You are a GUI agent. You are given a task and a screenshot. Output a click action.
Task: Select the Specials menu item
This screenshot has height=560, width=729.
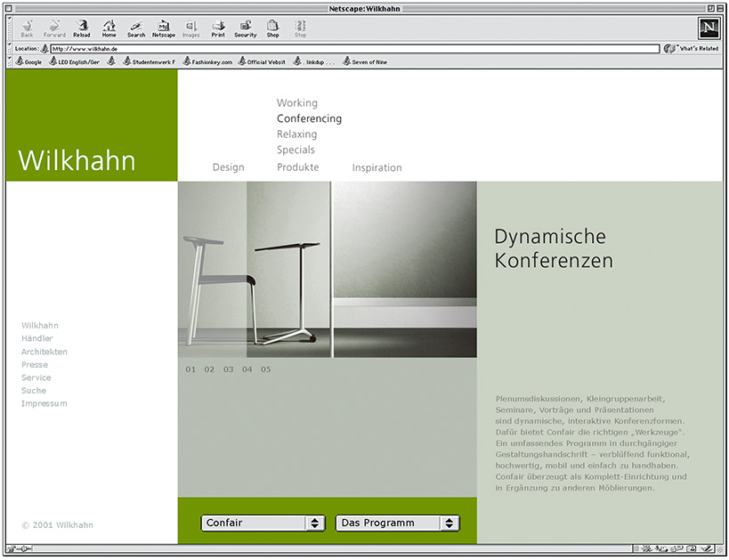click(296, 150)
